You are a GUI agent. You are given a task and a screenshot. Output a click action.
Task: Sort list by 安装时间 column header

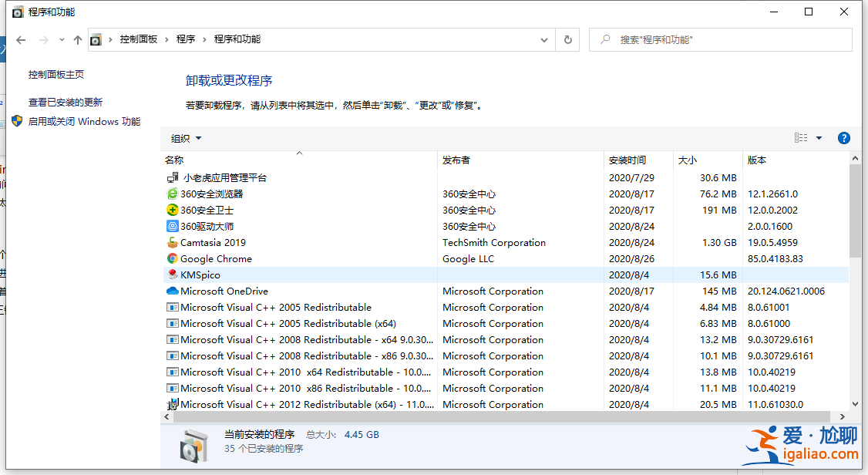point(627,160)
